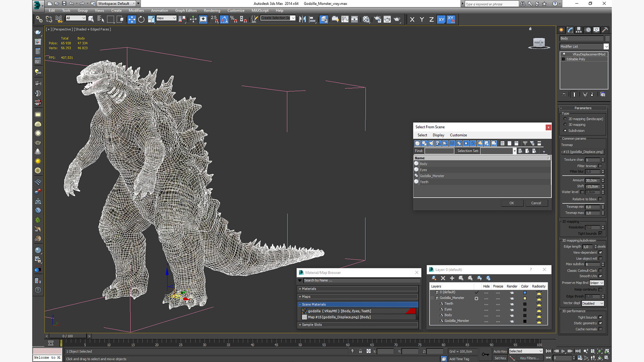Open the Rendering menu
The width and height of the screenshot is (644, 362).
click(x=212, y=11)
